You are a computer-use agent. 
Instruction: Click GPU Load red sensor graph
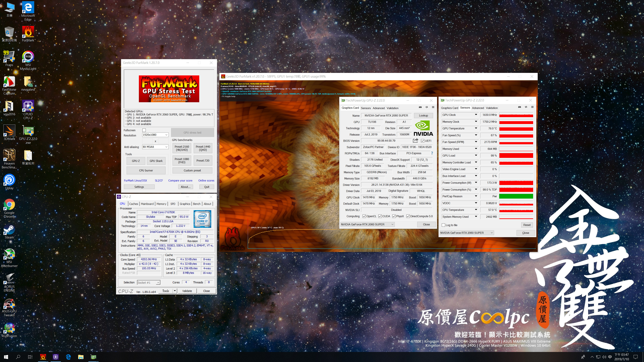click(516, 156)
